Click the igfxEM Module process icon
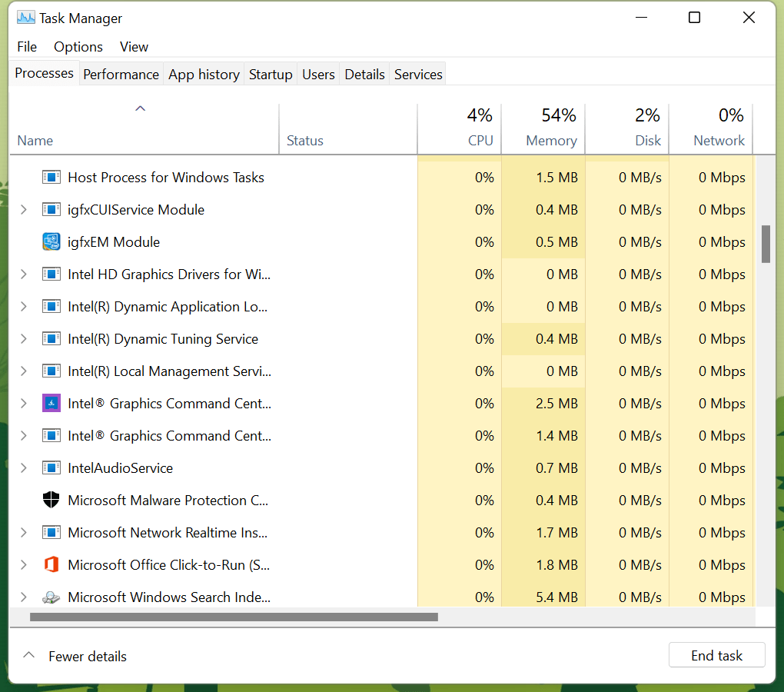The image size is (784, 692). 51,242
